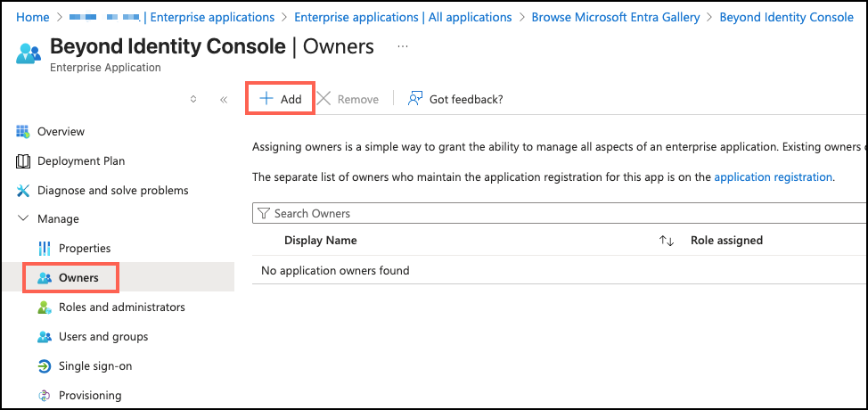Click Got feedback? button
The height and width of the screenshot is (410, 868).
[455, 99]
